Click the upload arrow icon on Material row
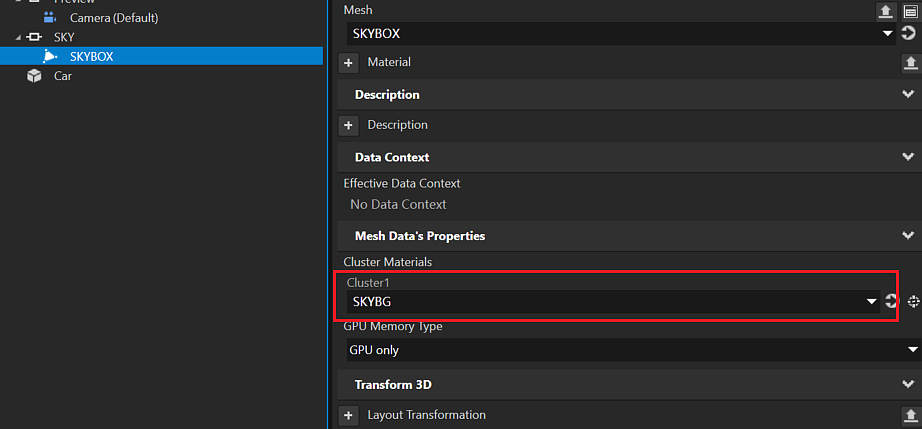Viewport: 922px width, 429px height. pos(910,62)
